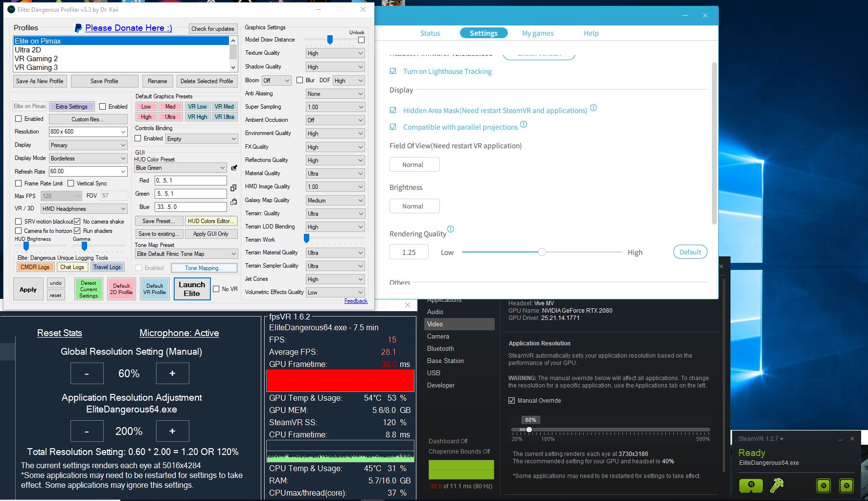This screenshot has height=501, width=868.
Task: Click the rightmost base station icon in SteamVR
Action: click(846, 486)
